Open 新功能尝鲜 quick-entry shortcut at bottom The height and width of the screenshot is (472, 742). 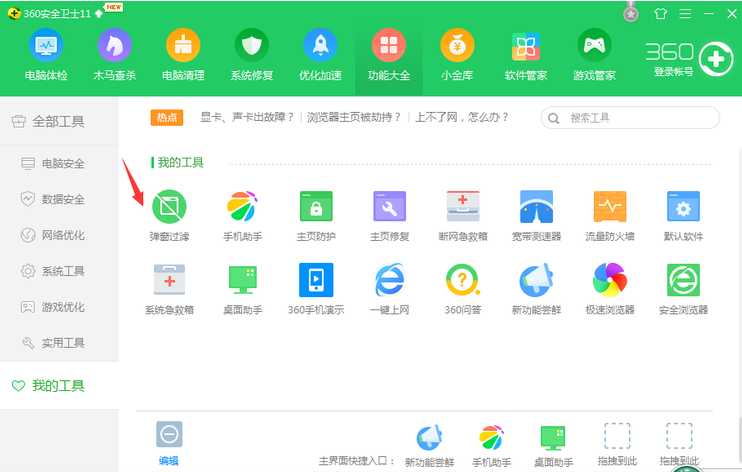pos(429,445)
